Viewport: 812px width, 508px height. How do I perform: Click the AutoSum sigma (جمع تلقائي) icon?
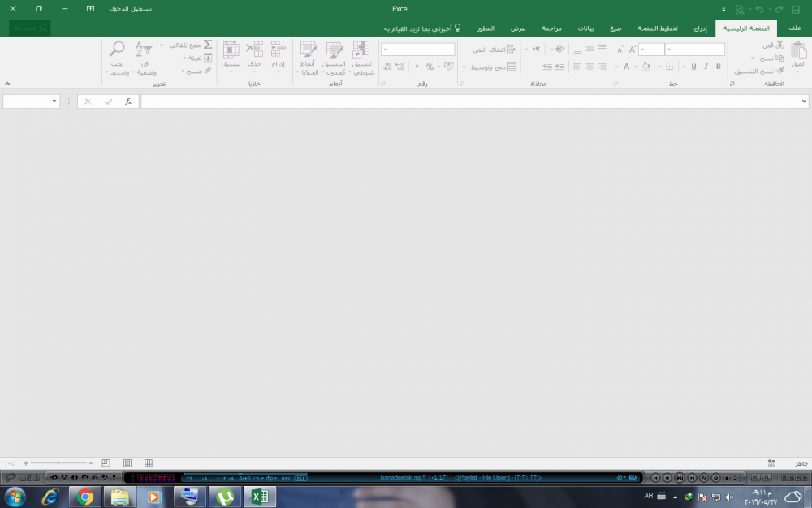pos(208,45)
